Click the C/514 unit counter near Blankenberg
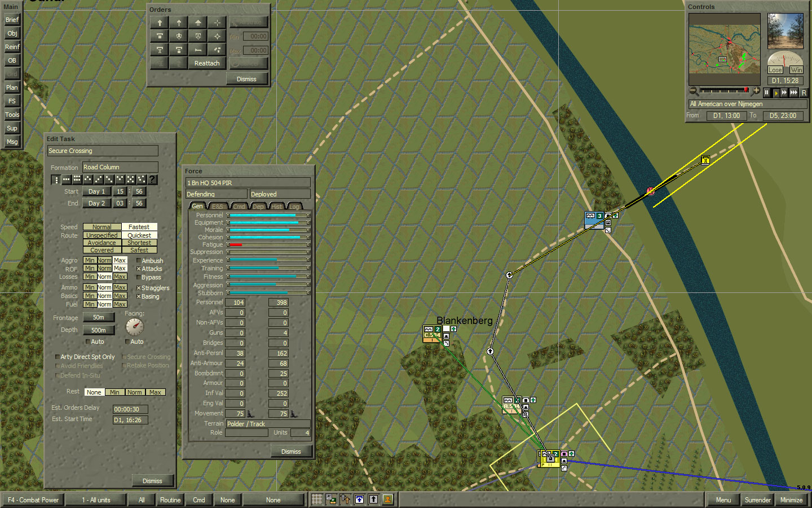Viewport: 812px width, 508px height. (432, 334)
